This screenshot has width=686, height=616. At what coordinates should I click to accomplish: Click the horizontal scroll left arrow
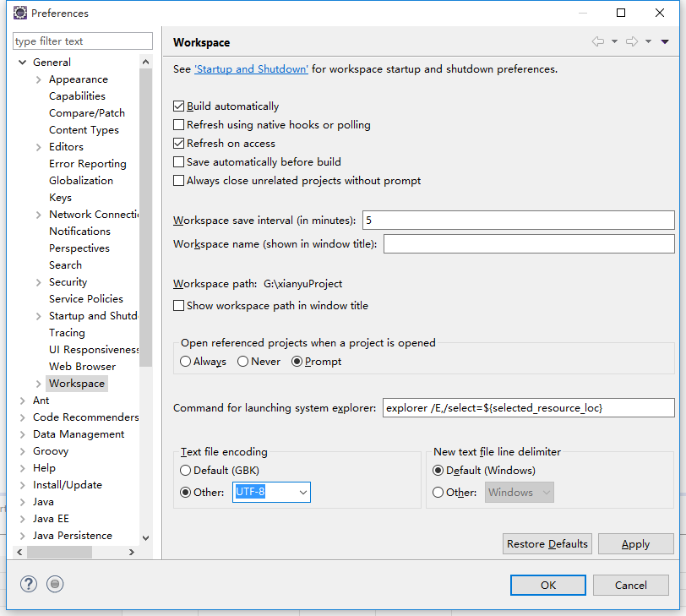[x=19, y=552]
